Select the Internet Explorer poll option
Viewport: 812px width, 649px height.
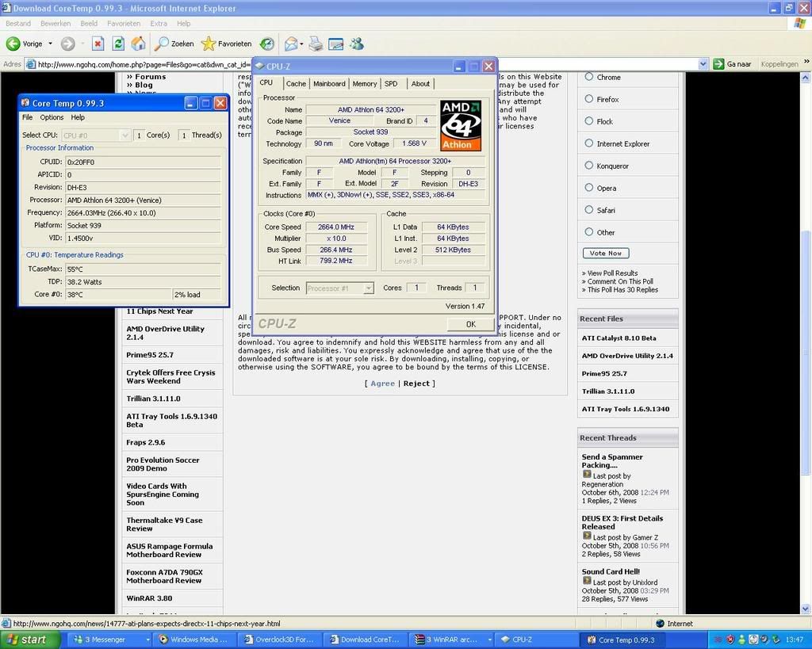tap(589, 143)
